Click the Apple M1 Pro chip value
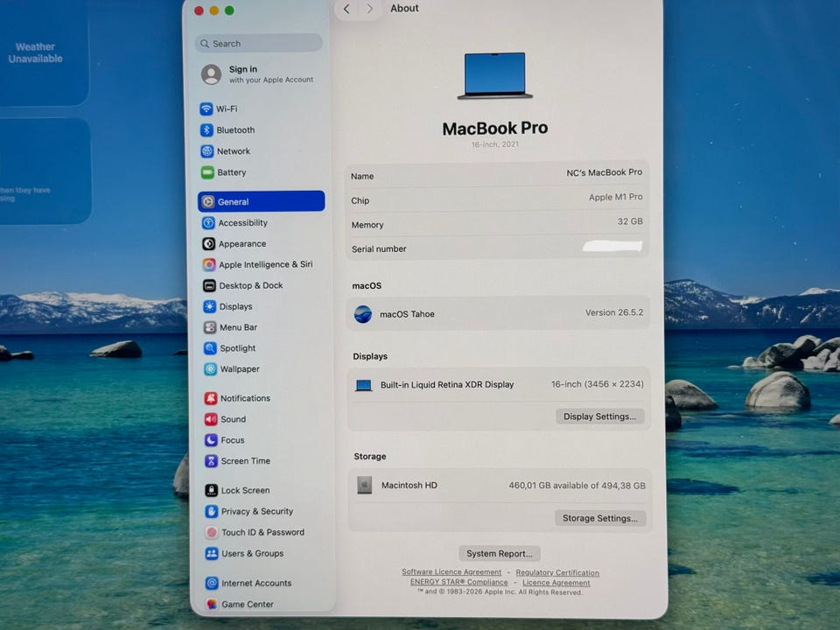Image resolution: width=840 pixels, height=630 pixels. (615, 197)
